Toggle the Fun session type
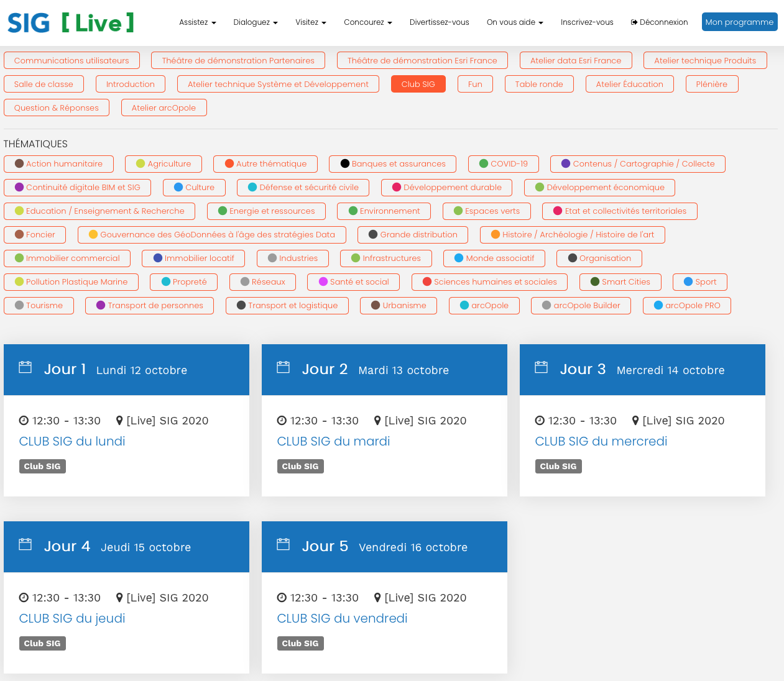784x681 pixels. pyautogui.click(x=475, y=84)
